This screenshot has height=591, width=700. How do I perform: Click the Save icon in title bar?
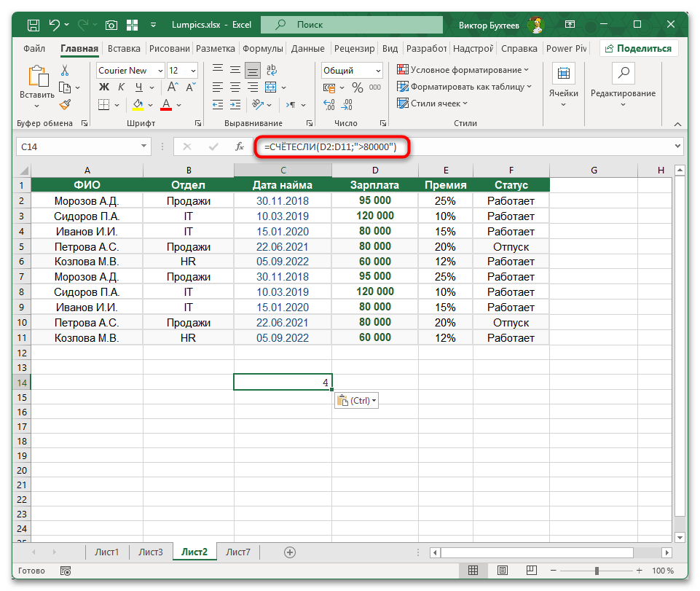tap(34, 25)
